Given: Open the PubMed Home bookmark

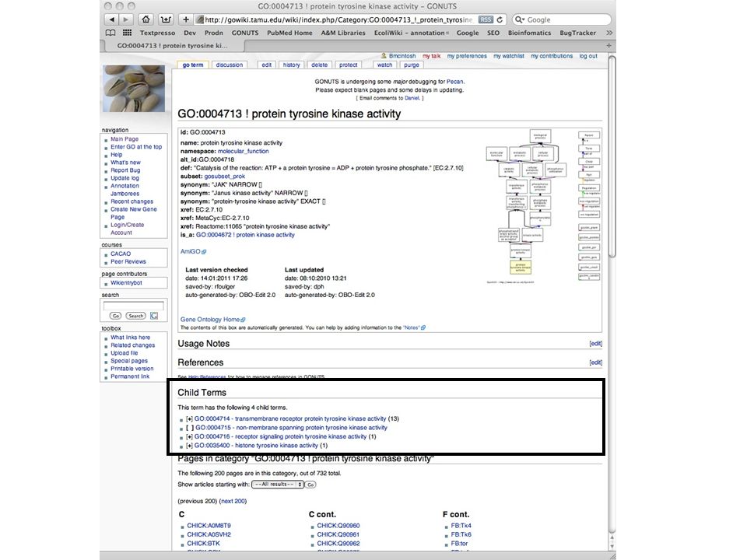Looking at the screenshot, I should (x=289, y=33).
